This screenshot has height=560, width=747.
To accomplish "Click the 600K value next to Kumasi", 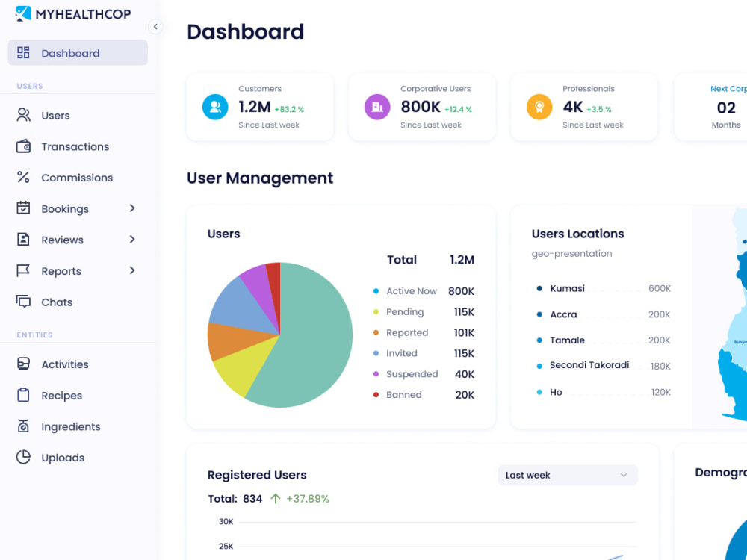I will (660, 288).
